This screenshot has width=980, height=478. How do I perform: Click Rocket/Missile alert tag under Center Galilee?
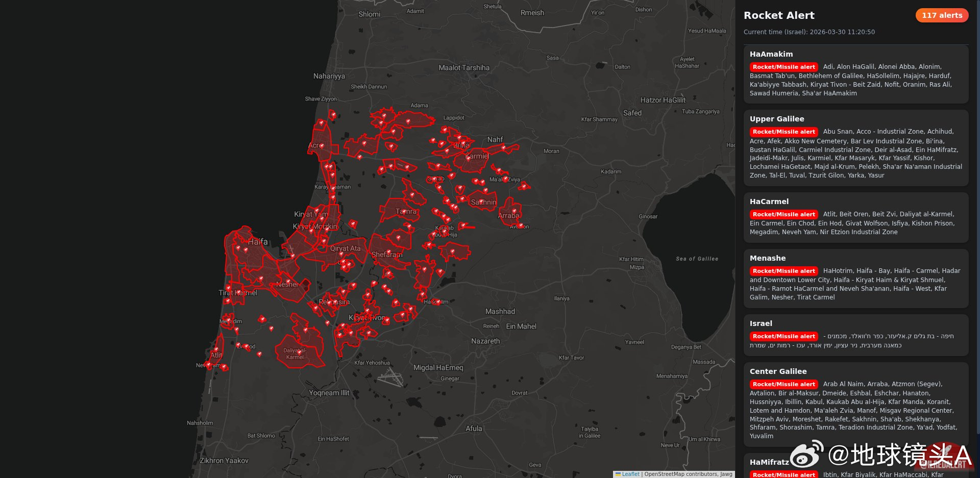tap(783, 384)
